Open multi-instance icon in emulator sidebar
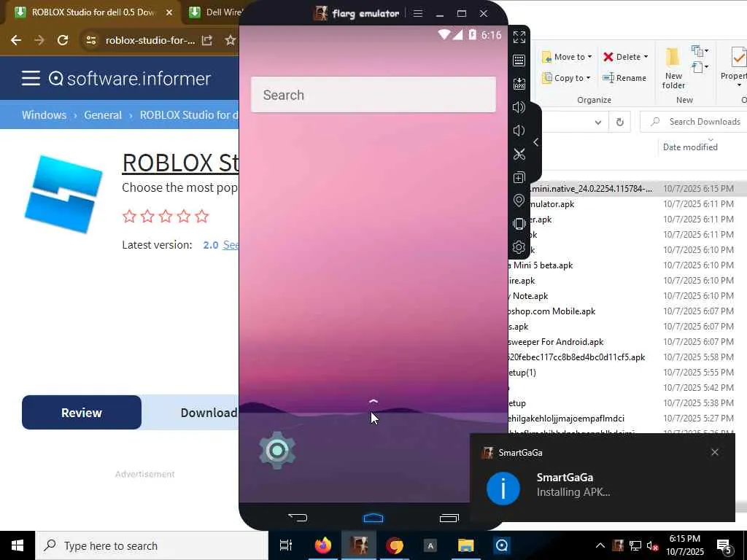Viewport: 747px width, 560px height. coord(519,178)
